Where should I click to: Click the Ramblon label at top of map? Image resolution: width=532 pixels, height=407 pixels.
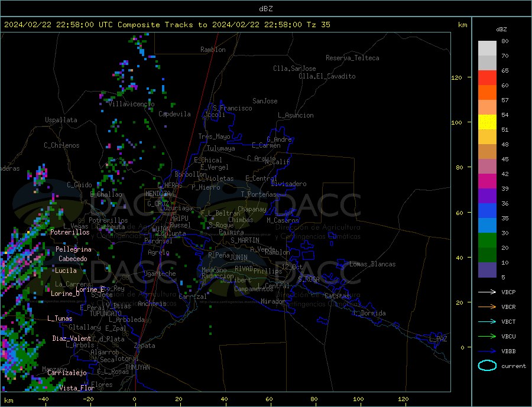tap(213, 50)
